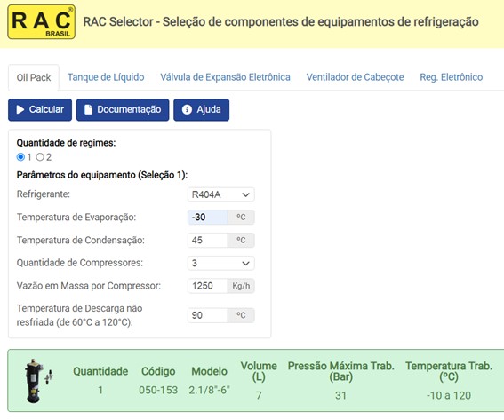The height and width of the screenshot is (420, 504).
Task: Click the Ajuda button
Action: (202, 110)
